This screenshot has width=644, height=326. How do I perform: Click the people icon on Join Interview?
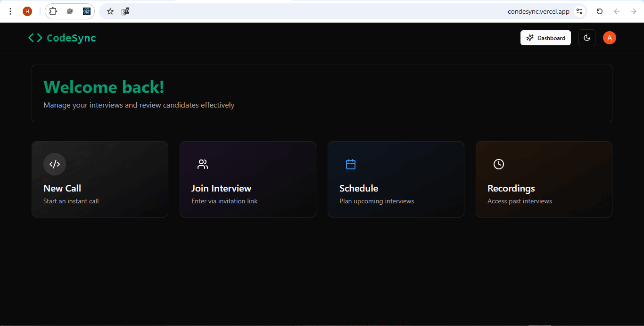click(x=203, y=164)
